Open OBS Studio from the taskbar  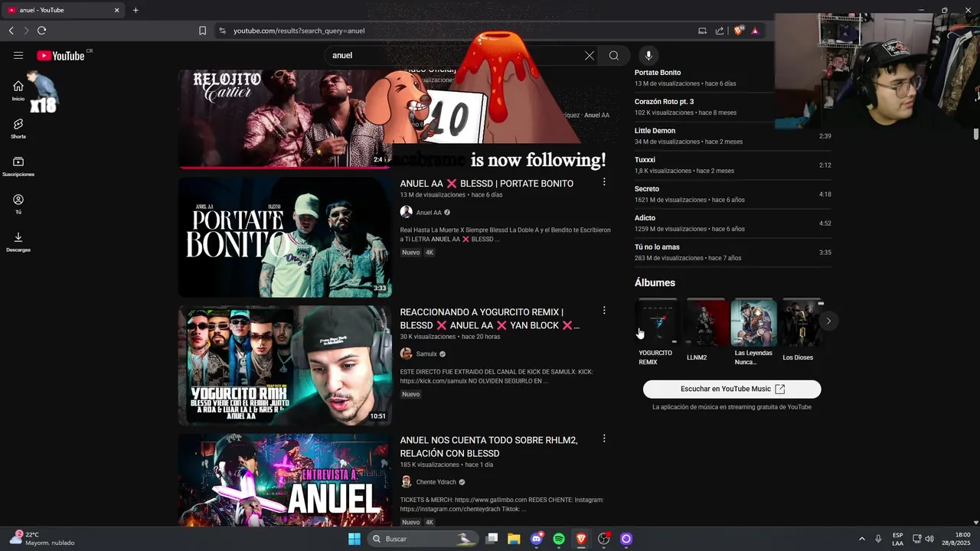tap(603, 539)
